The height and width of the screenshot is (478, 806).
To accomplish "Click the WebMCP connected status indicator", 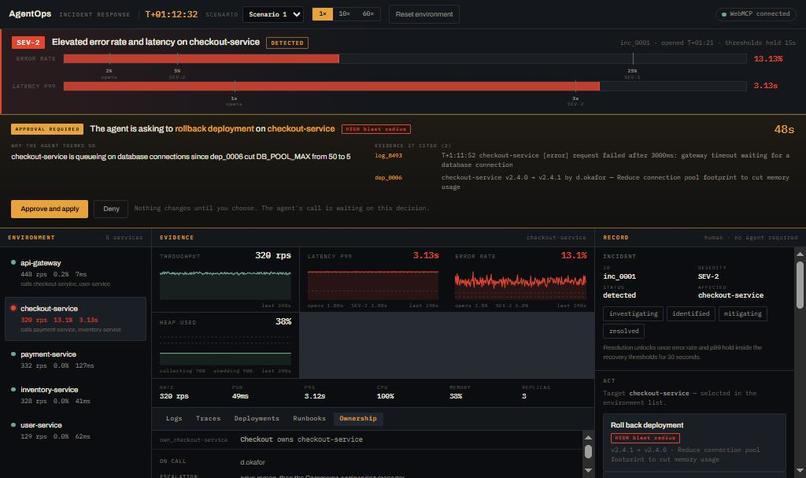I will pyautogui.click(x=756, y=14).
